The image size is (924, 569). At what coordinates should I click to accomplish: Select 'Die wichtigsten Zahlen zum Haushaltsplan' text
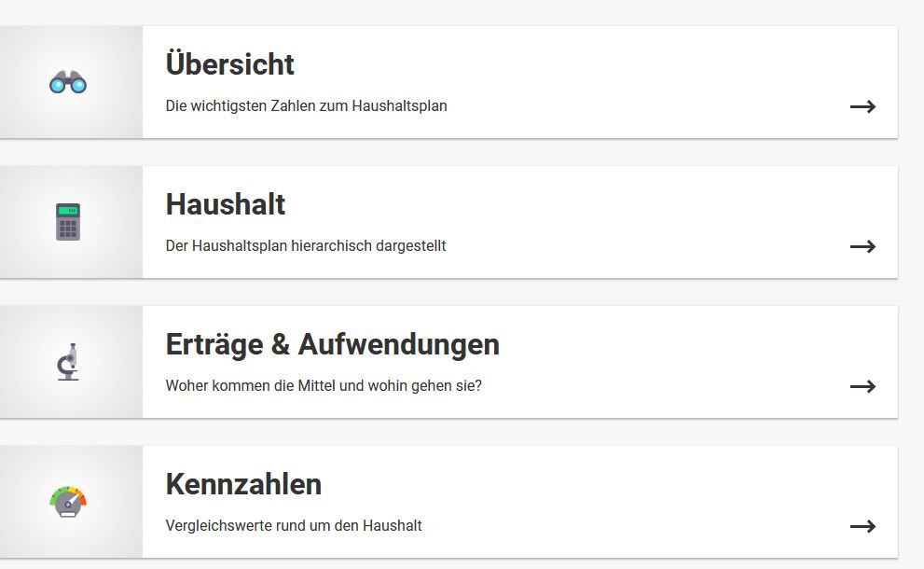(307, 106)
